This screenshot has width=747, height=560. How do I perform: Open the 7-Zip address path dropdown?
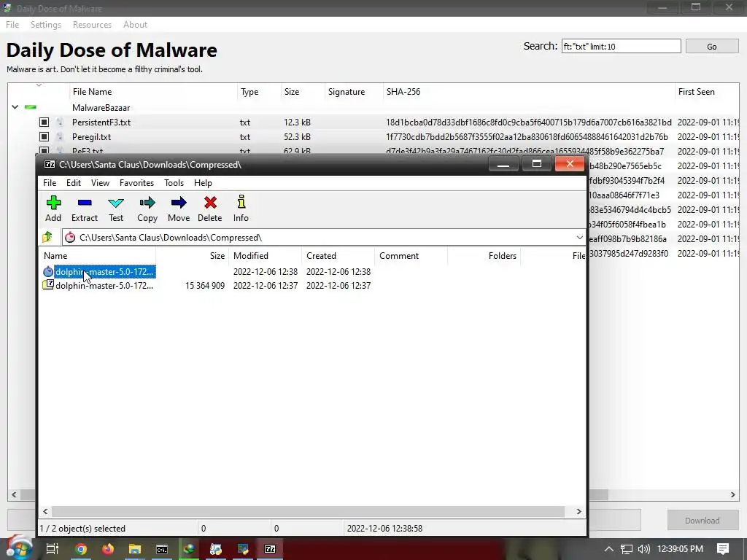click(579, 237)
